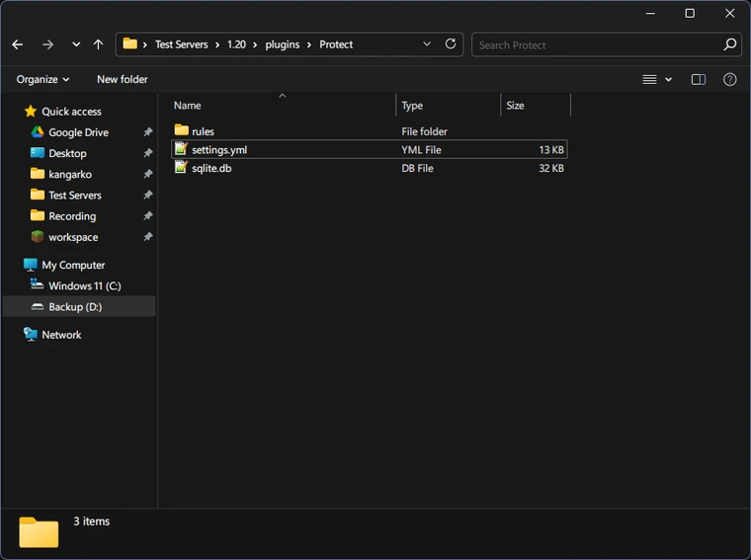
Task: Create a New folder
Action: click(x=123, y=79)
